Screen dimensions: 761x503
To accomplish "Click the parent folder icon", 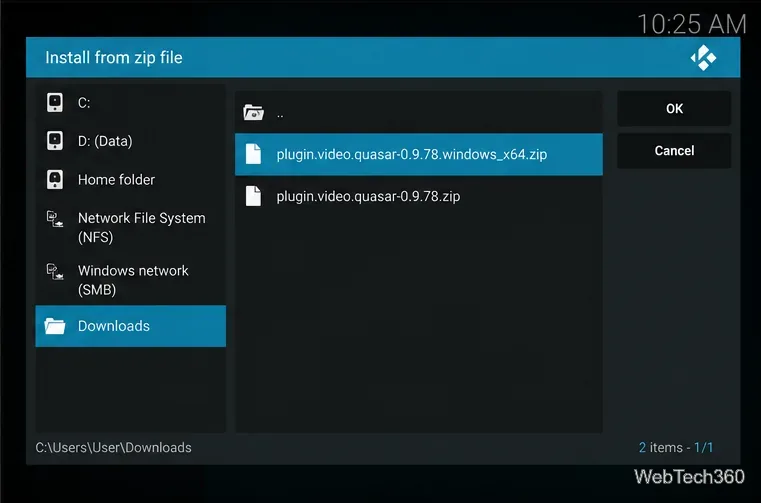I will [253, 113].
